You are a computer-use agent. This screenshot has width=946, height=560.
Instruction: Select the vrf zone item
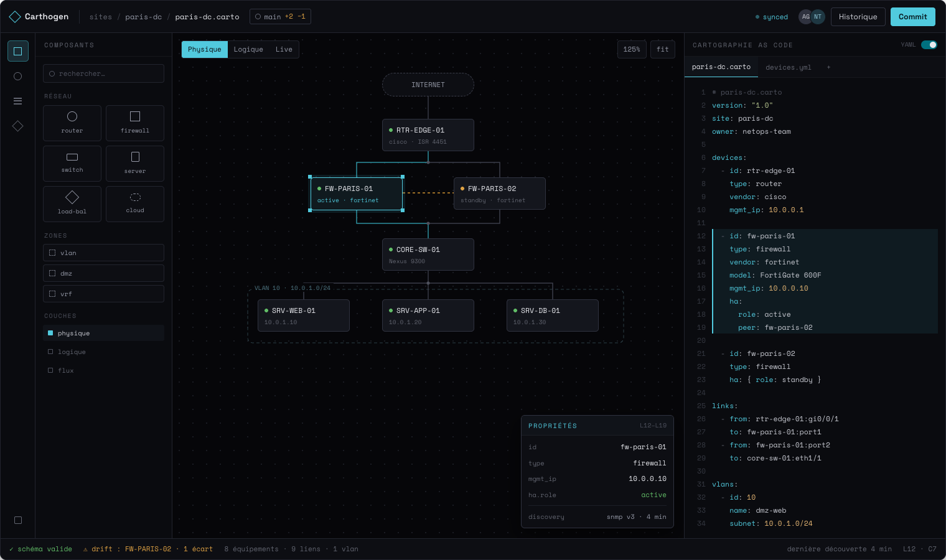pos(103,294)
